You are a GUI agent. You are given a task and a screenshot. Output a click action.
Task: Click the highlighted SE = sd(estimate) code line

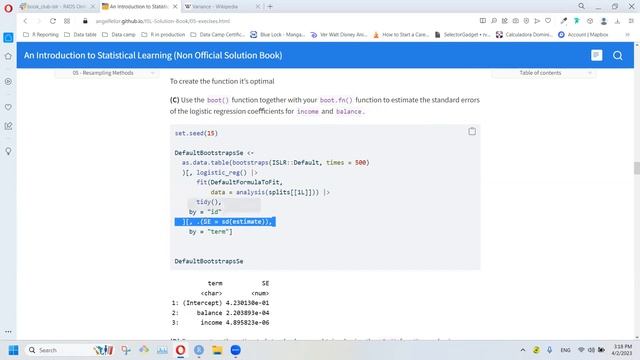point(225,222)
